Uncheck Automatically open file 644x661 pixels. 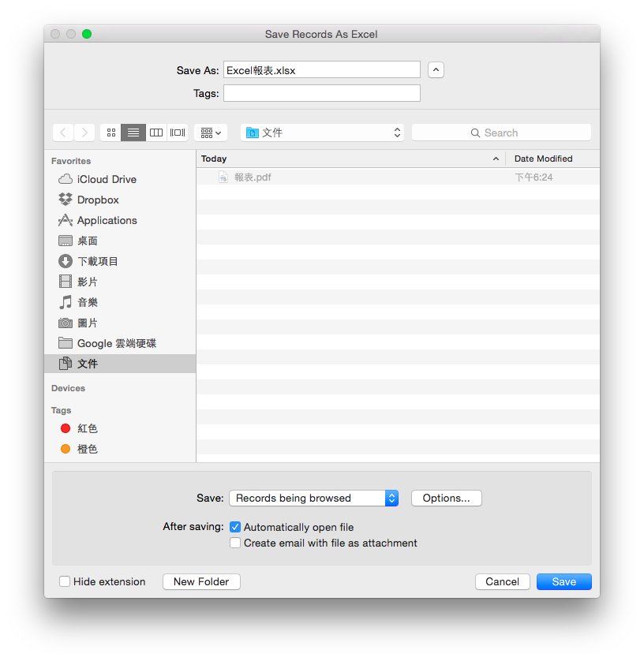235,527
